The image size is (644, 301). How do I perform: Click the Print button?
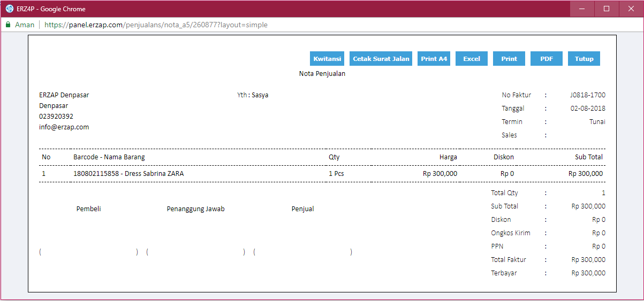(509, 59)
